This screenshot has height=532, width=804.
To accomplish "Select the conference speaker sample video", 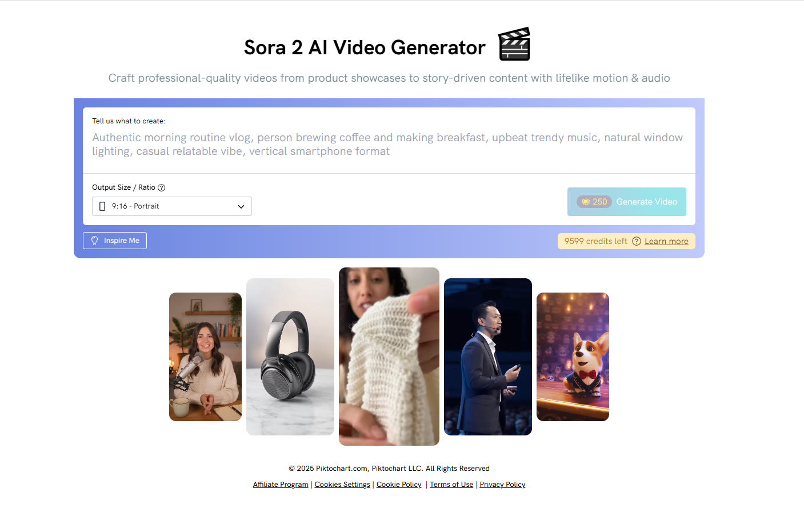I will (488, 357).
